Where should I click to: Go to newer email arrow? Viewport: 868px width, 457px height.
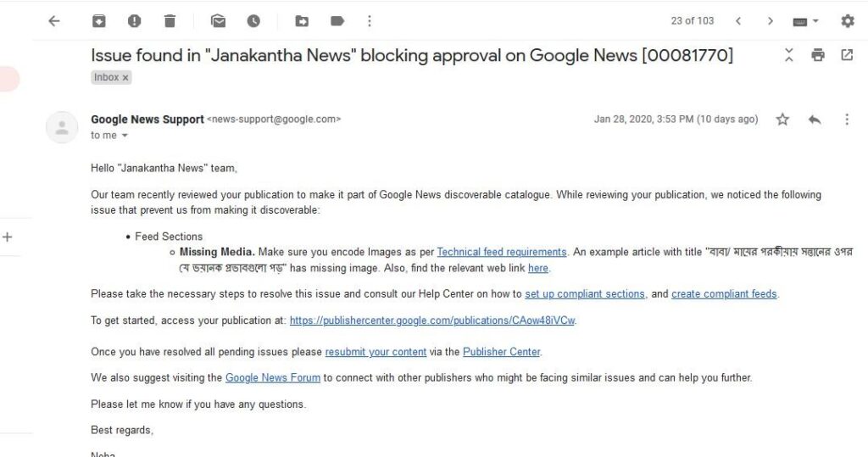tap(738, 21)
